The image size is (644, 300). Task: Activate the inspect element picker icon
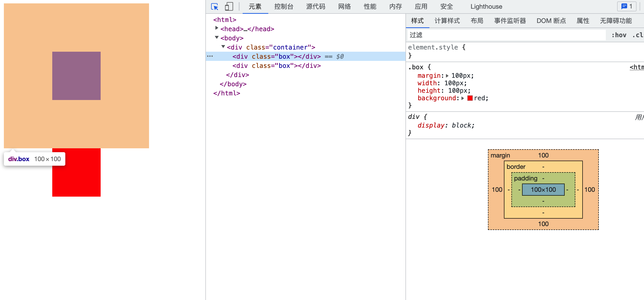(215, 7)
